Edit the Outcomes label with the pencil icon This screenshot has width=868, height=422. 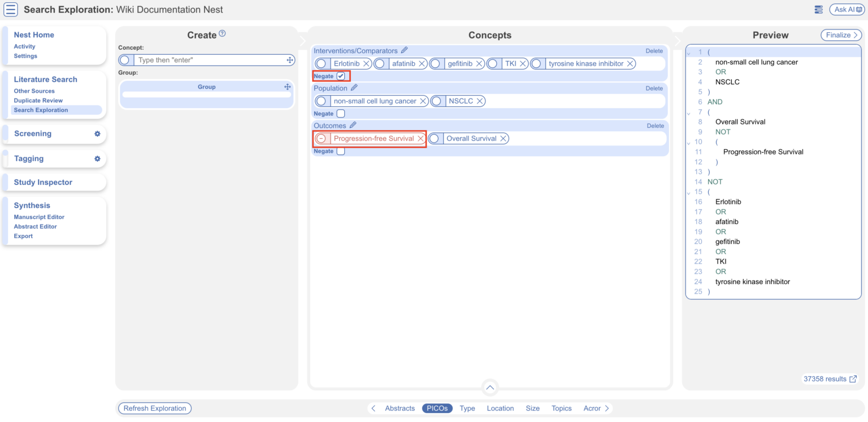tap(353, 125)
